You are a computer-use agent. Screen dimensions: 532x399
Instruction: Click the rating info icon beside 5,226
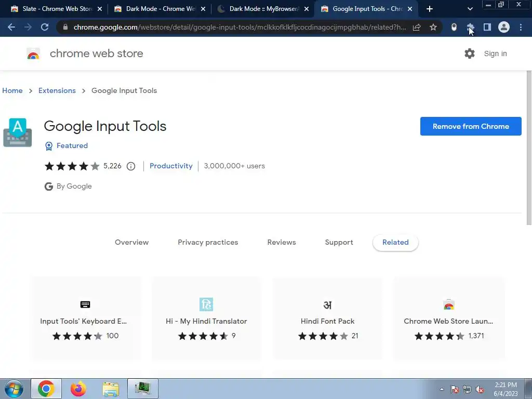pos(131,166)
